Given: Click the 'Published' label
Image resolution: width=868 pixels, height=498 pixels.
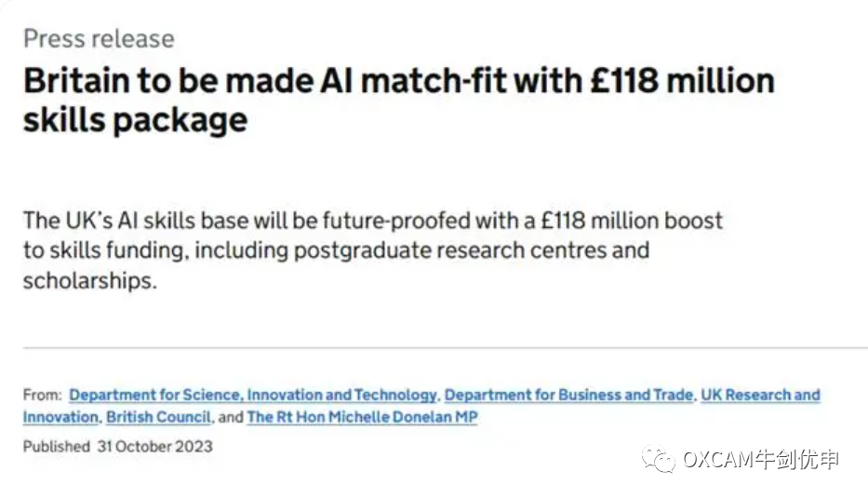Looking at the screenshot, I should 57,447.
